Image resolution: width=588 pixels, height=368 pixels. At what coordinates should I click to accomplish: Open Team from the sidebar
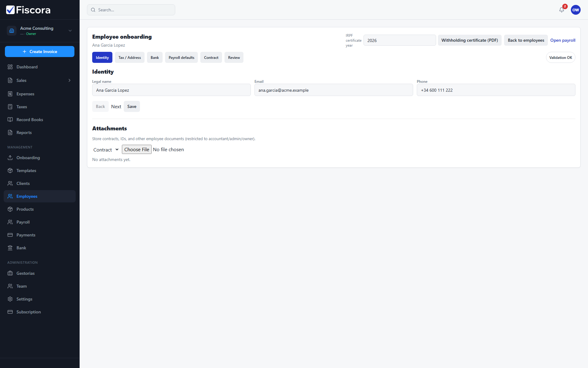[40, 286]
